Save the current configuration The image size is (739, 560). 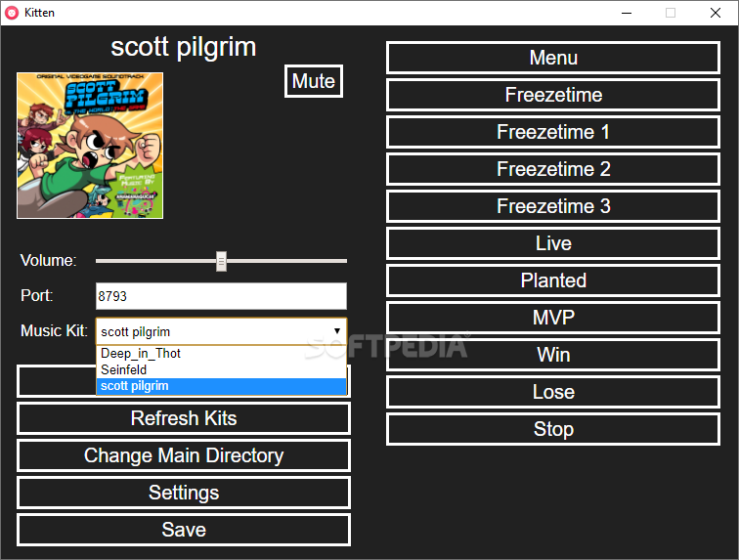tap(184, 530)
